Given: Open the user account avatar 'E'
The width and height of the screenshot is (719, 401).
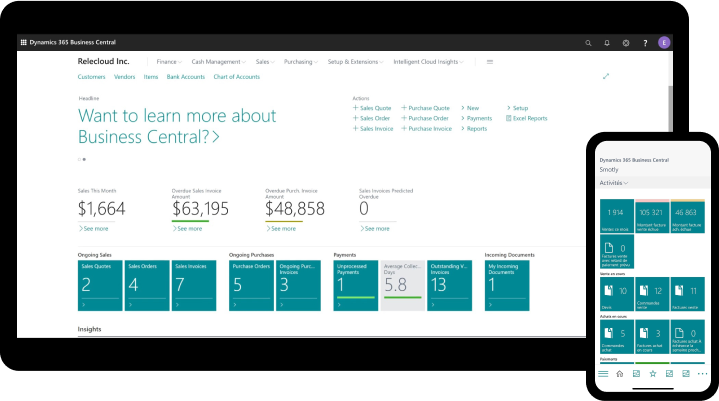Looking at the screenshot, I should point(664,43).
